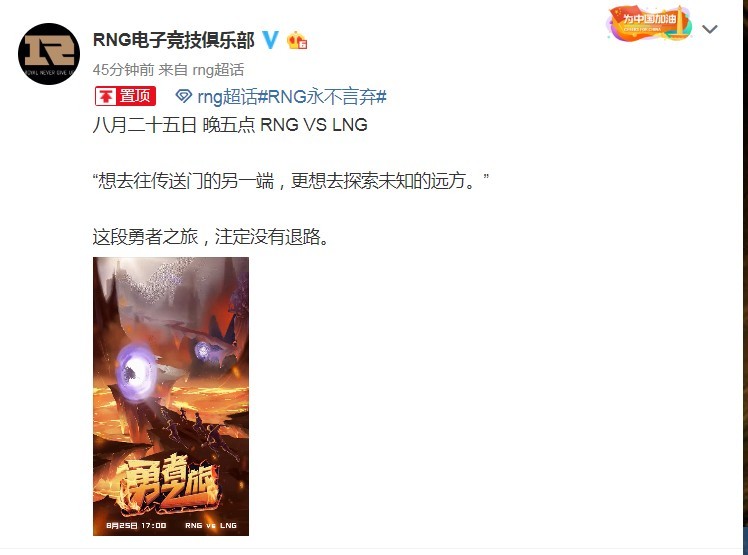Image resolution: width=748 pixels, height=555 pixels.
Task: Click the RNG vs LNG poster caption
Action: 211,525
